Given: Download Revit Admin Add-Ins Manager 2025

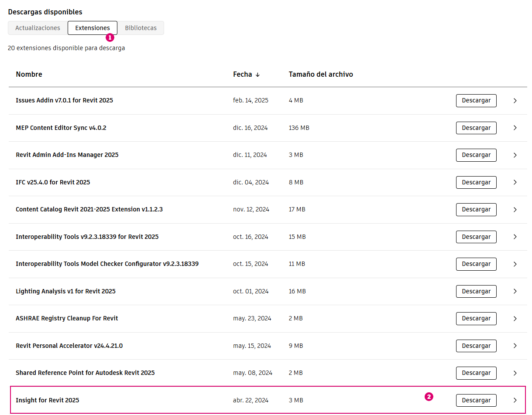Looking at the screenshot, I should 476,155.
